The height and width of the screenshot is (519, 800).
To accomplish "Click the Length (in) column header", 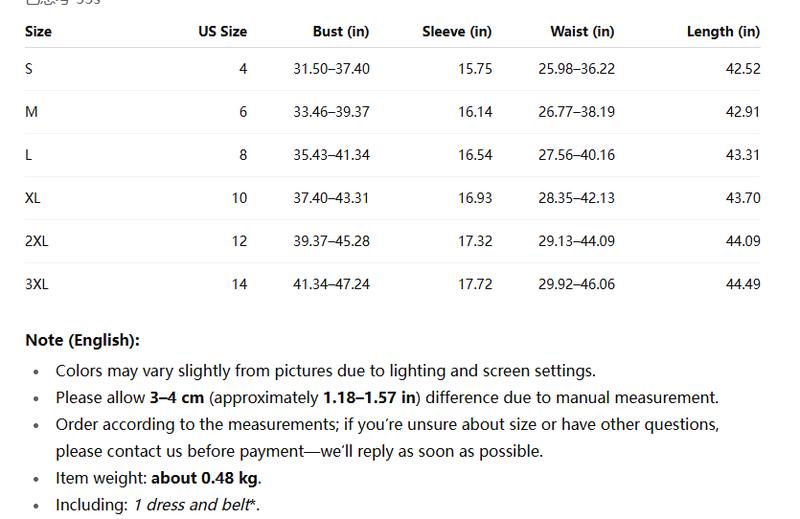I will coord(723,31).
